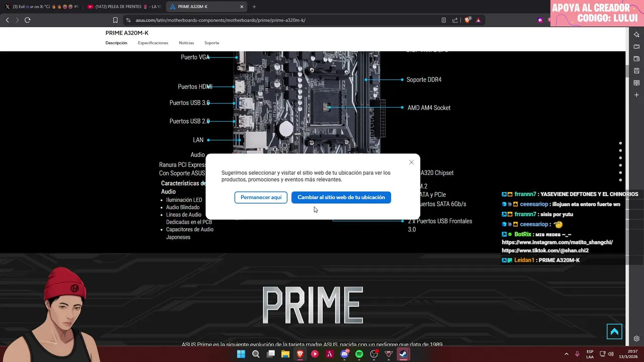Viewport: 644px width, 362px height.
Task: Click the 'Iluminación LED' list item
Action: pos(184,200)
